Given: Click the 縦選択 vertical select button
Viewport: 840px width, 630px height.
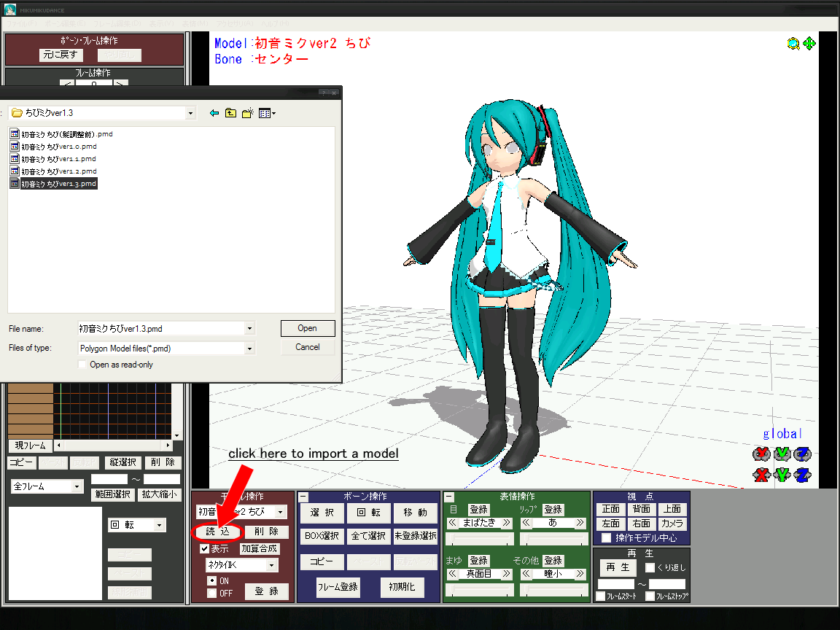Looking at the screenshot, I should tap(122, 462).
